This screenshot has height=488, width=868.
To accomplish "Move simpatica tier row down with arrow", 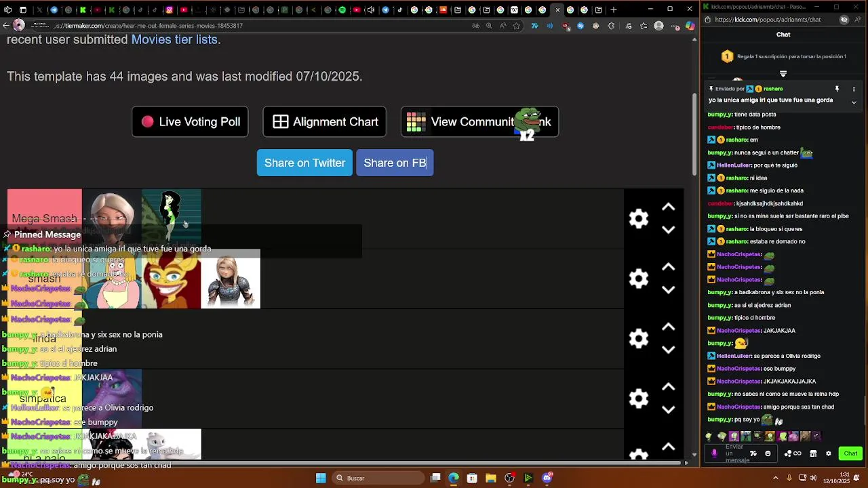I will click(x=668, y=409).
